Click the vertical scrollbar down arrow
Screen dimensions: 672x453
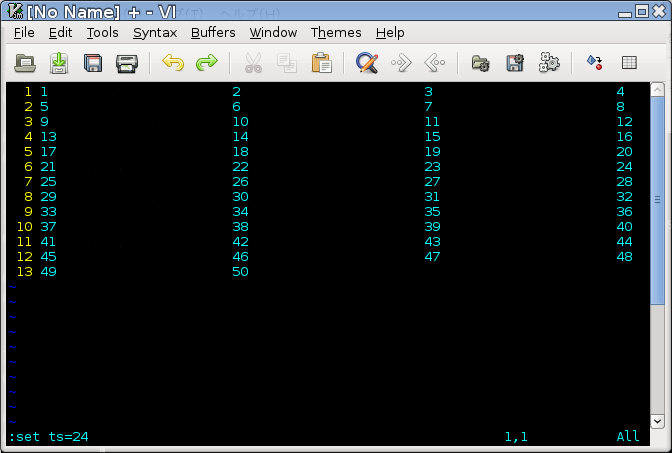point(657,421)
